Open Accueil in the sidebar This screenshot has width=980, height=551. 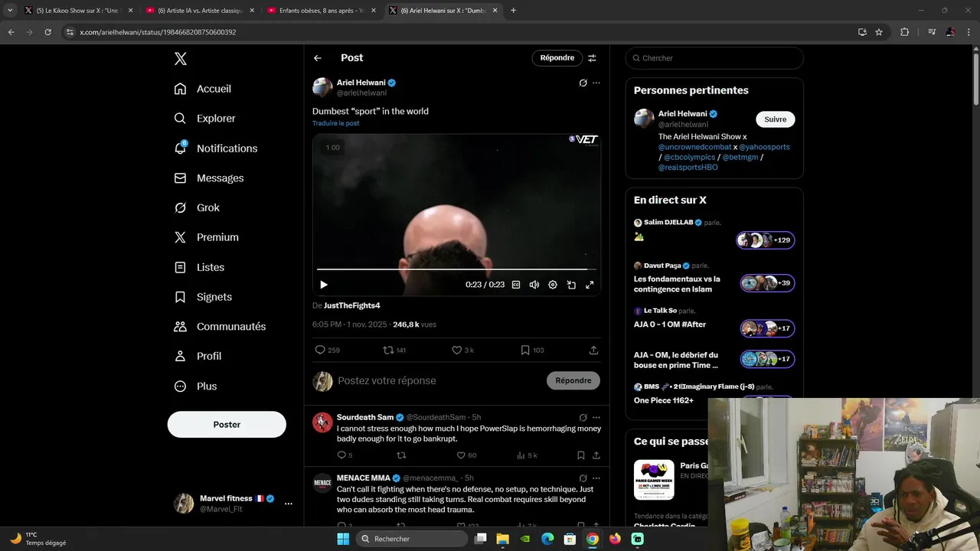203,89
